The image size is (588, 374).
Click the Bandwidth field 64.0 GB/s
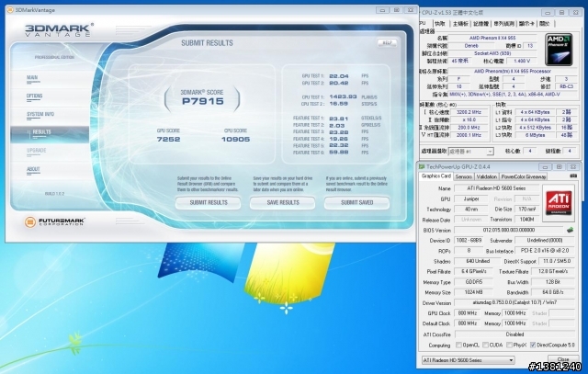pyautogui.click(x=553, y=292)
